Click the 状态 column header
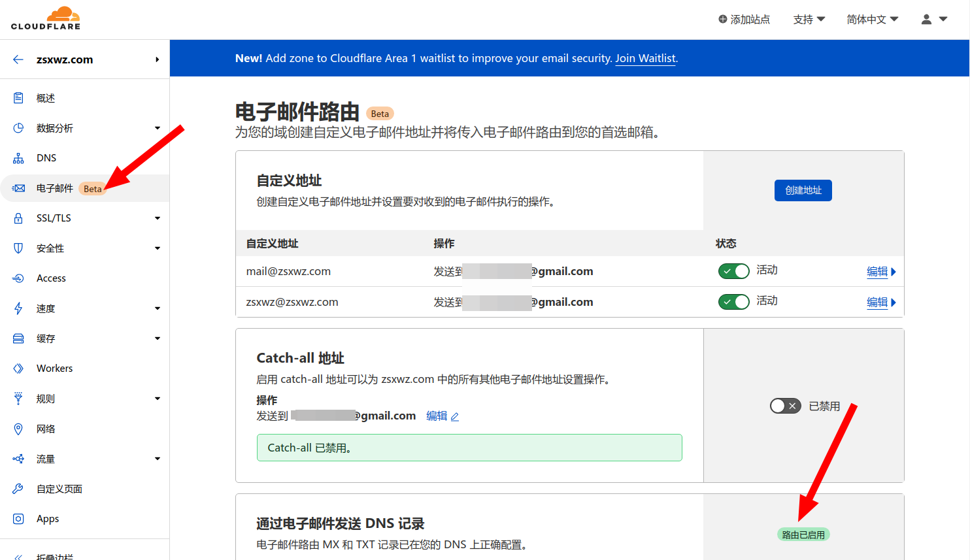This screenshot has height=560, width=970. (x=726, y=243)
